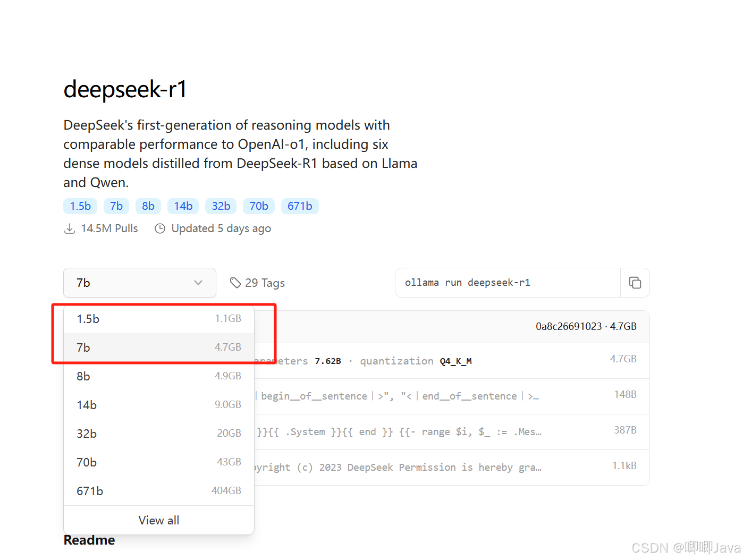Viewport: 743px width, 560px height.
Task: Click the 387B file size value
Action: (625, 430)
